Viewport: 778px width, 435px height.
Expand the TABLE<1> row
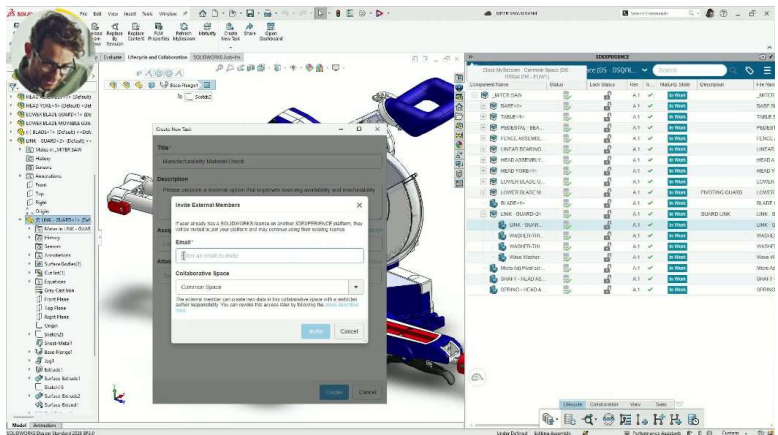click(483, 117)
